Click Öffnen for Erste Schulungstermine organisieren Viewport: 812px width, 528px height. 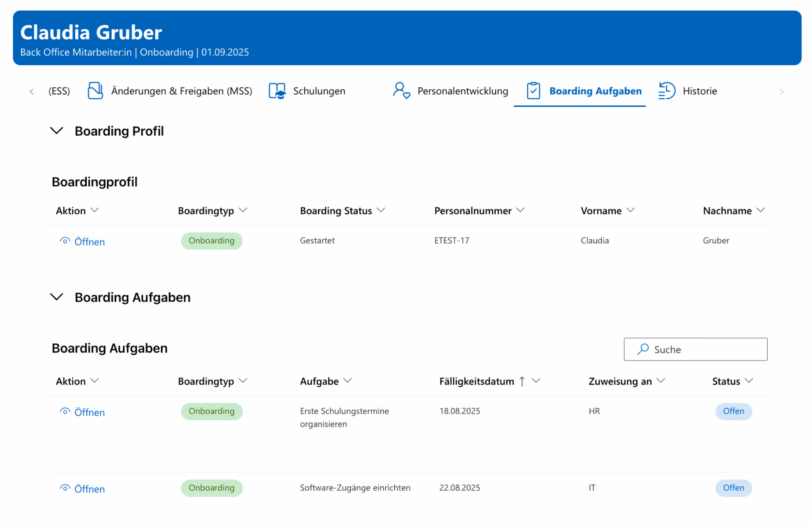click(90, 412)
